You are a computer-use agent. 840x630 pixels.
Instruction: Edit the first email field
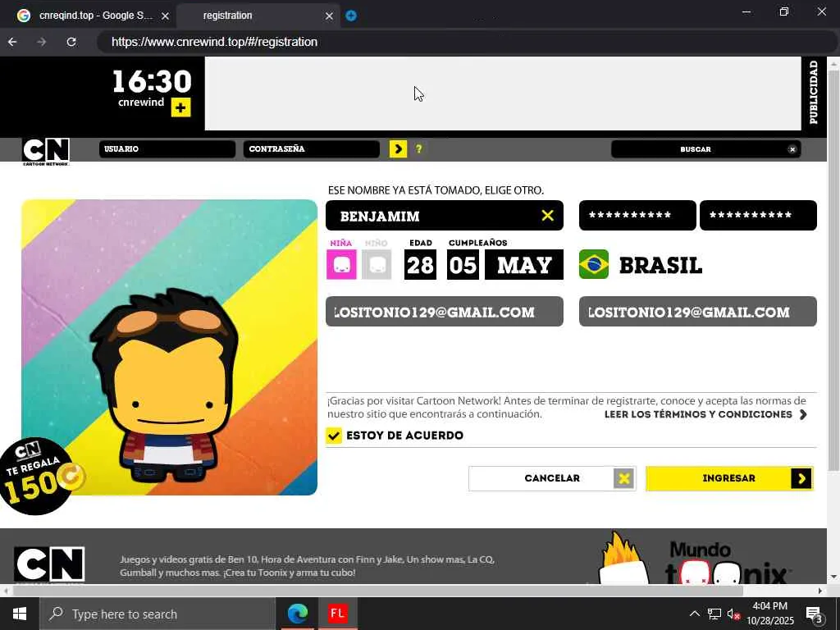(x=444, y=311)
